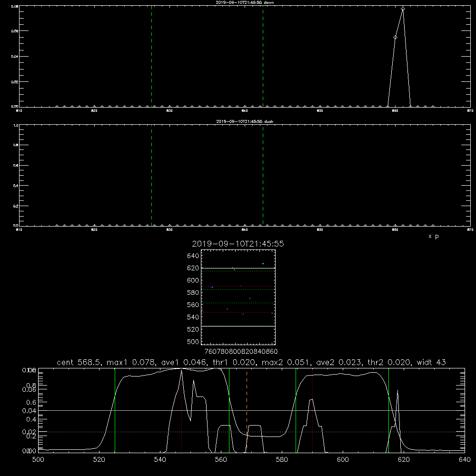This screenshot has height=476, width=476.
Task: Click x-axis label 820 under dusk plot
Action: tap(94, 230)
